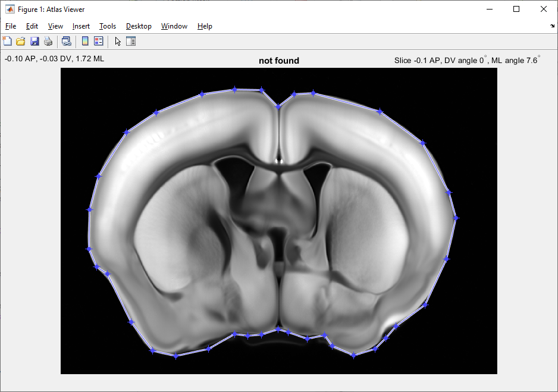This screenshot has width=558, height=392.
Task: Open a saved figure file
Action: click(x=20, y=41)
